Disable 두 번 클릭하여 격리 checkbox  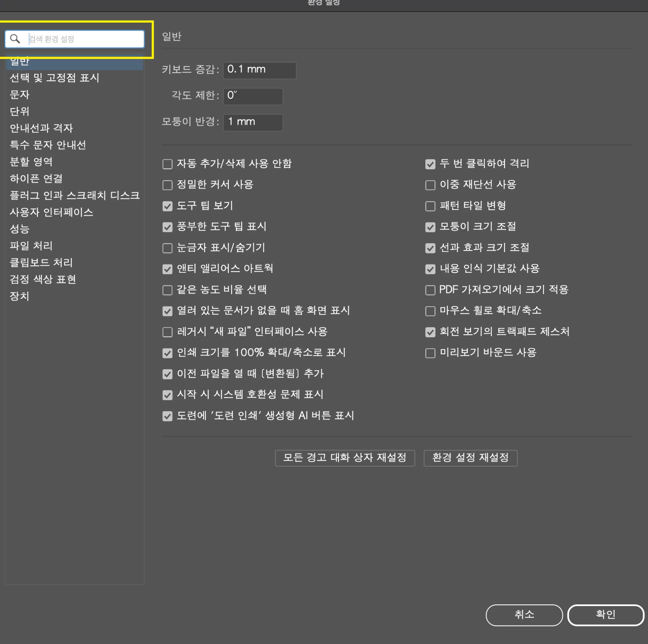[430, 164]
